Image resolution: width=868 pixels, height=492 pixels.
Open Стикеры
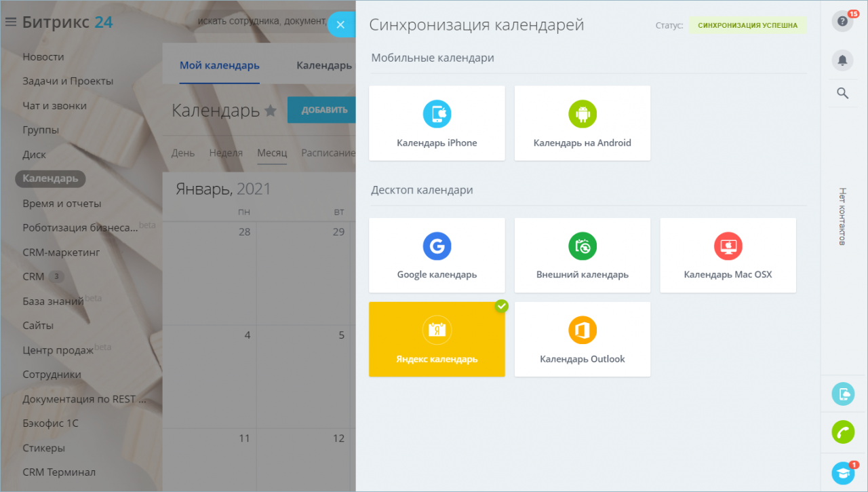click(x=43, y=448)
